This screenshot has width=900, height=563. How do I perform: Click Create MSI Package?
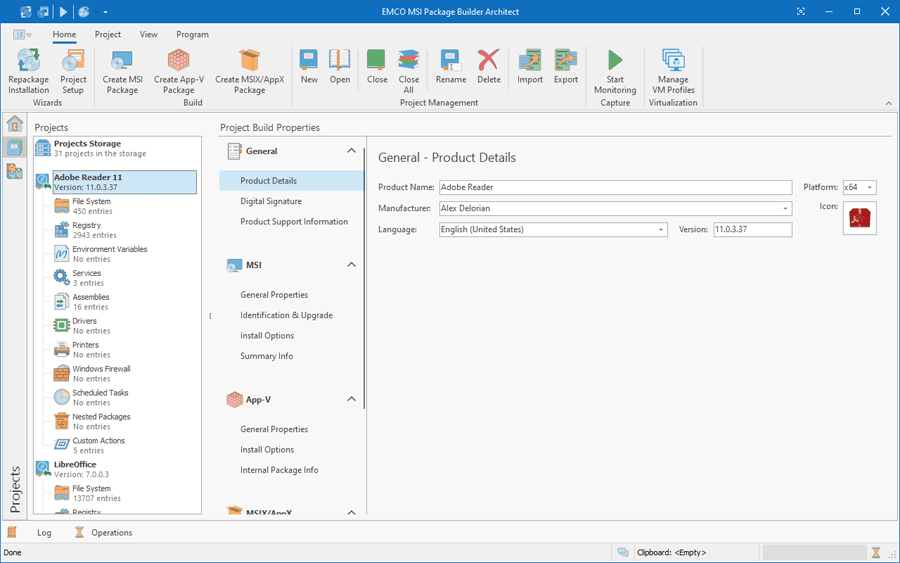[122, 71]
